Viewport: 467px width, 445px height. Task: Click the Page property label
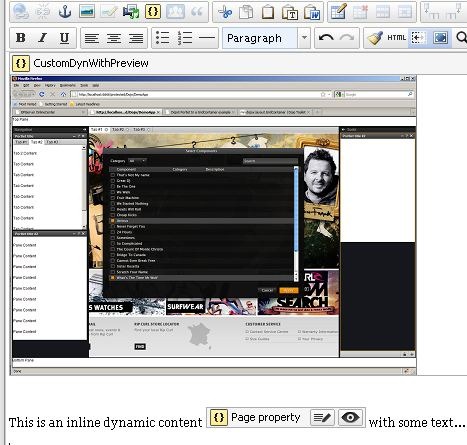pos(266,418)
